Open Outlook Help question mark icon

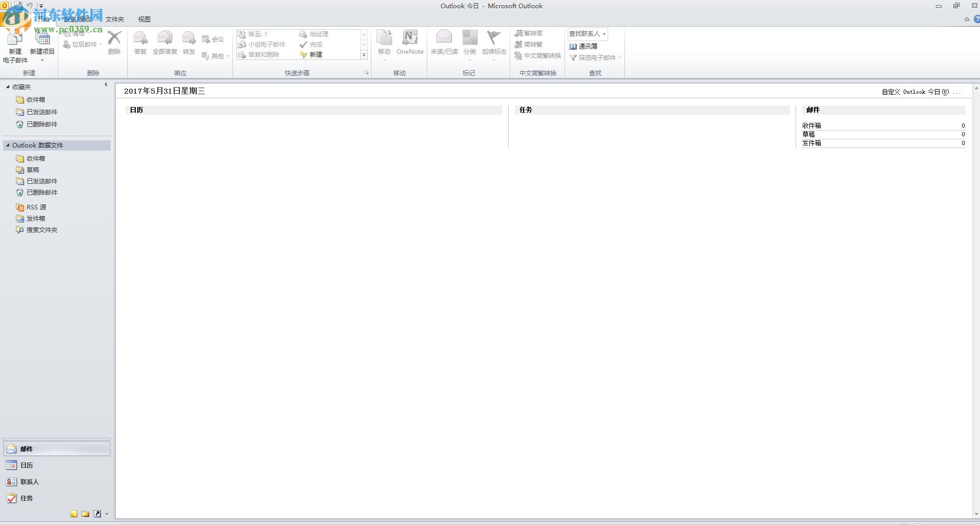(976, 19)
